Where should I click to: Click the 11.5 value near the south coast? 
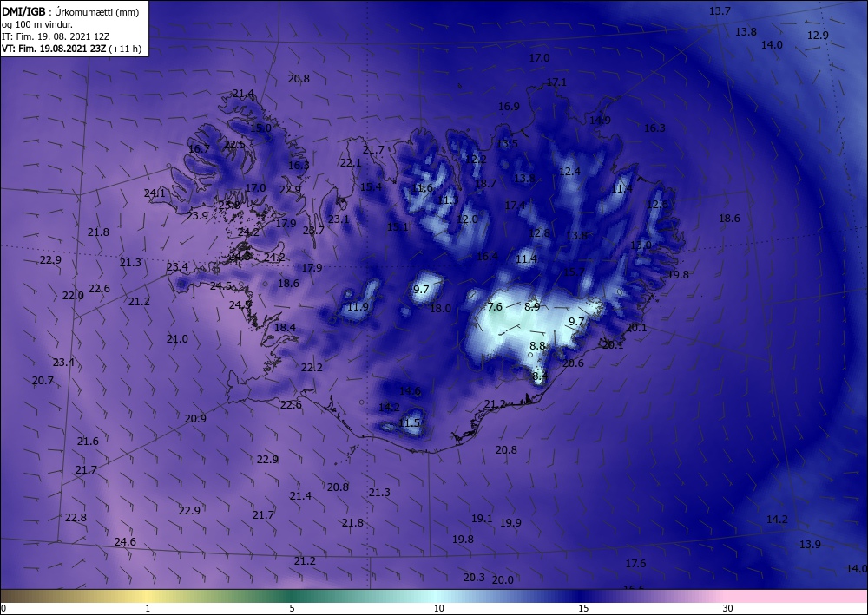click(x=409, y=423)
